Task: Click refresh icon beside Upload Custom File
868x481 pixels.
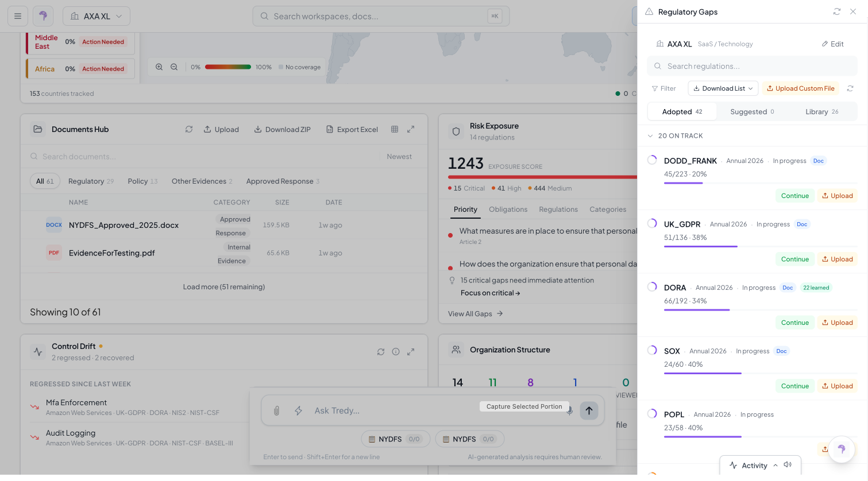Action: pos(850,88)
